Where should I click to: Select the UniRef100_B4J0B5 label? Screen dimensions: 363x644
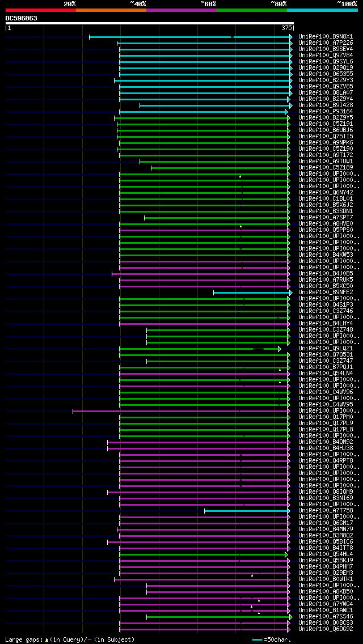326,274
